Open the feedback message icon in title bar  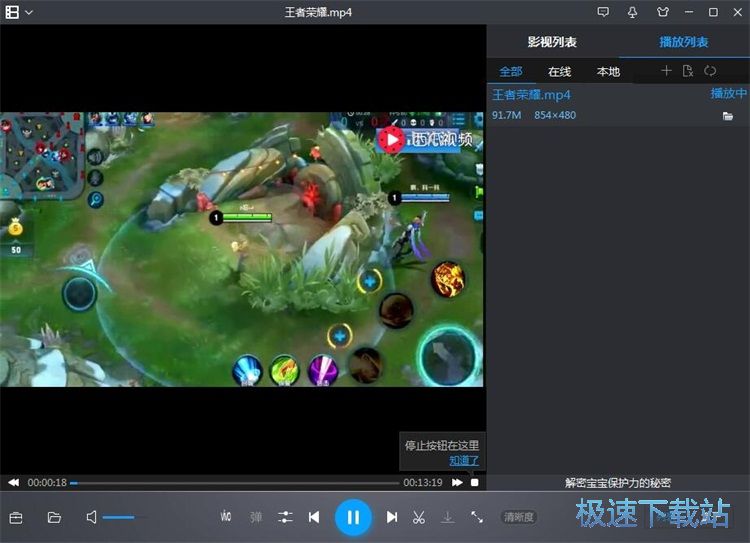603,12
